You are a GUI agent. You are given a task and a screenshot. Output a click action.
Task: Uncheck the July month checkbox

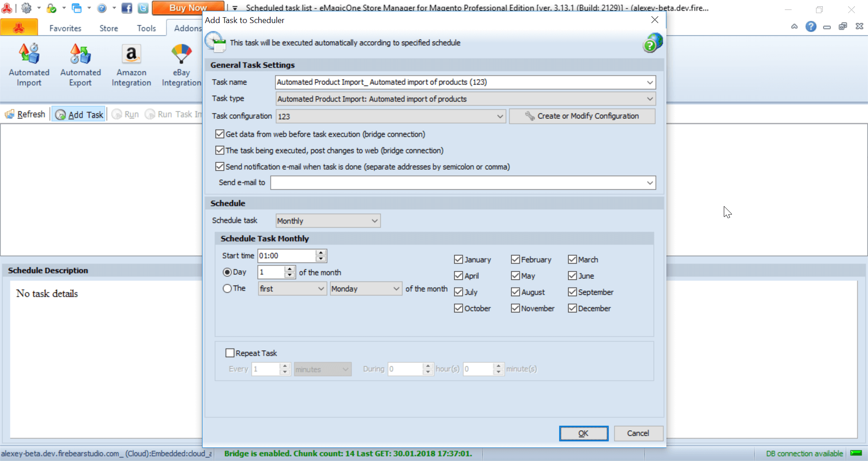(458, 292)
